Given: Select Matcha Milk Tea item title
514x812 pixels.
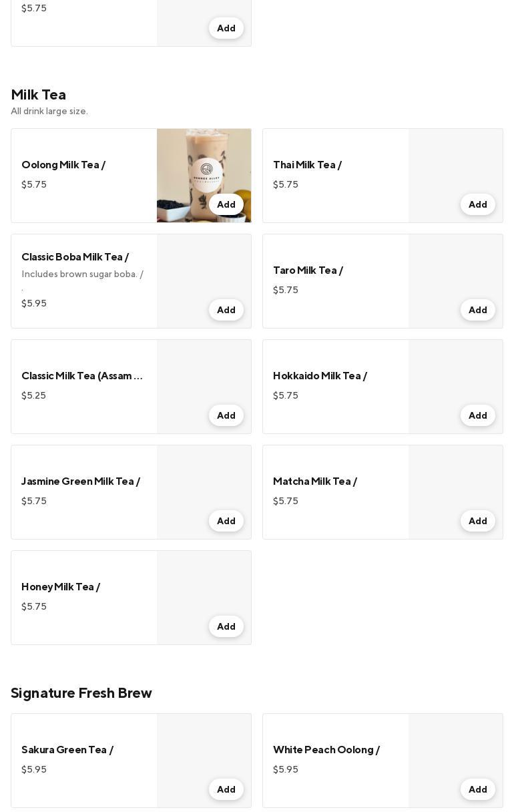Looking at the screenshot, I should pos(314,481).
